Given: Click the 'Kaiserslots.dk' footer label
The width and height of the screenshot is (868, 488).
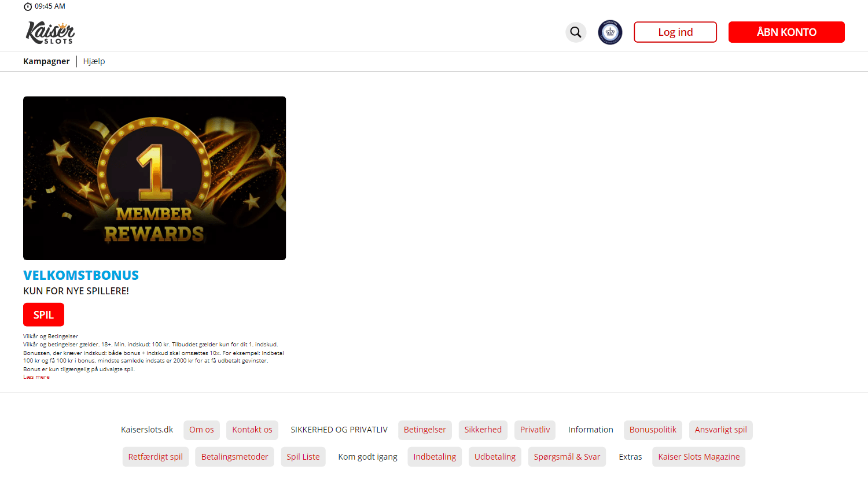Looking at the screenshot, I should (x=147, y=430).
